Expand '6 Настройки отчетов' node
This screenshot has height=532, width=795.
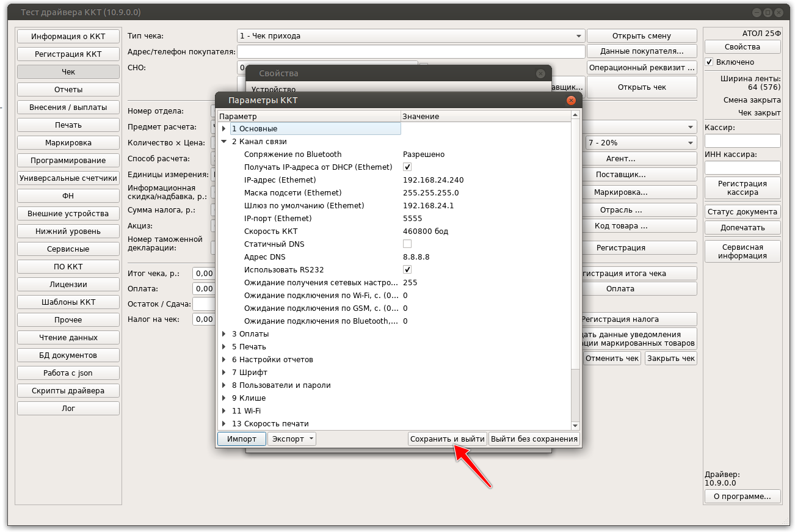[x=224, y=360]
